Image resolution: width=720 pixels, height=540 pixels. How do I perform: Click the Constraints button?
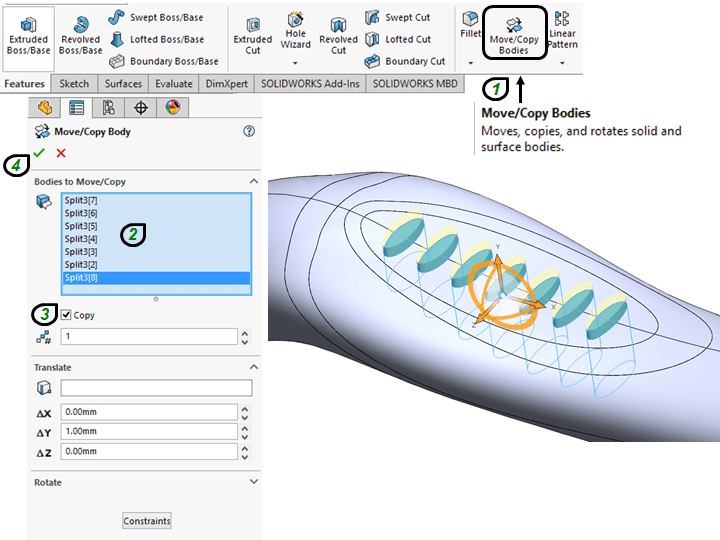point(147,521)
